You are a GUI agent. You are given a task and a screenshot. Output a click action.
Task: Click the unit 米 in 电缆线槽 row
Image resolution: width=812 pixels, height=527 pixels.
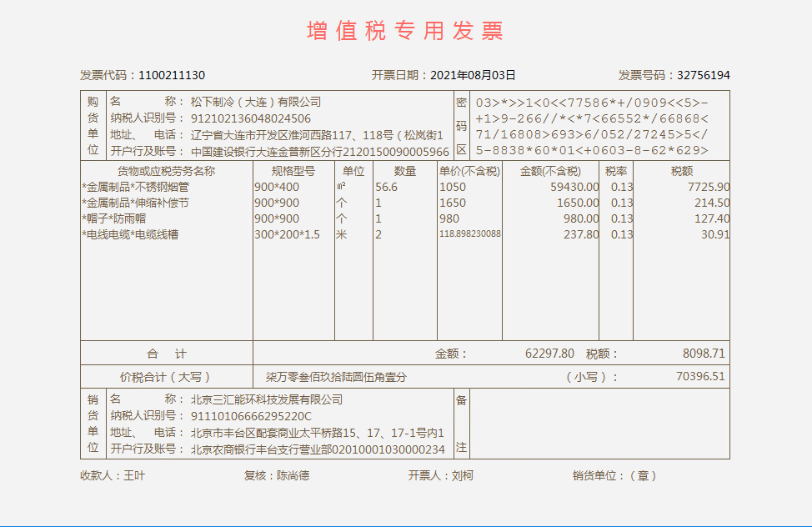tap(341, 235)
